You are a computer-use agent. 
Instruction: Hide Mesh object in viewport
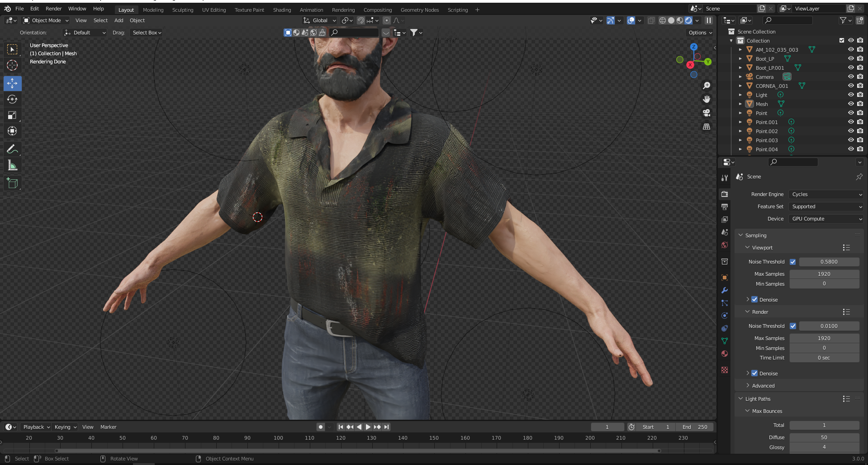(x=851, y=104)
